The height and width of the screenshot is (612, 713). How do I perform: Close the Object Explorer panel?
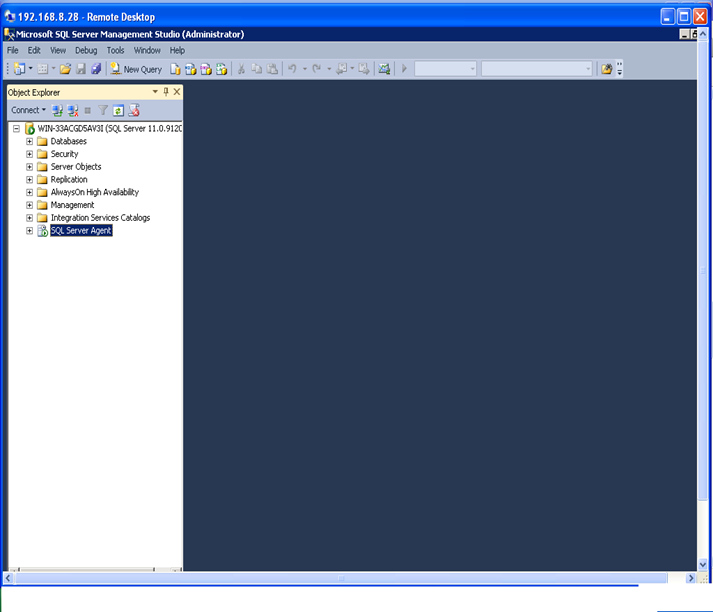[x=177, y=92]
